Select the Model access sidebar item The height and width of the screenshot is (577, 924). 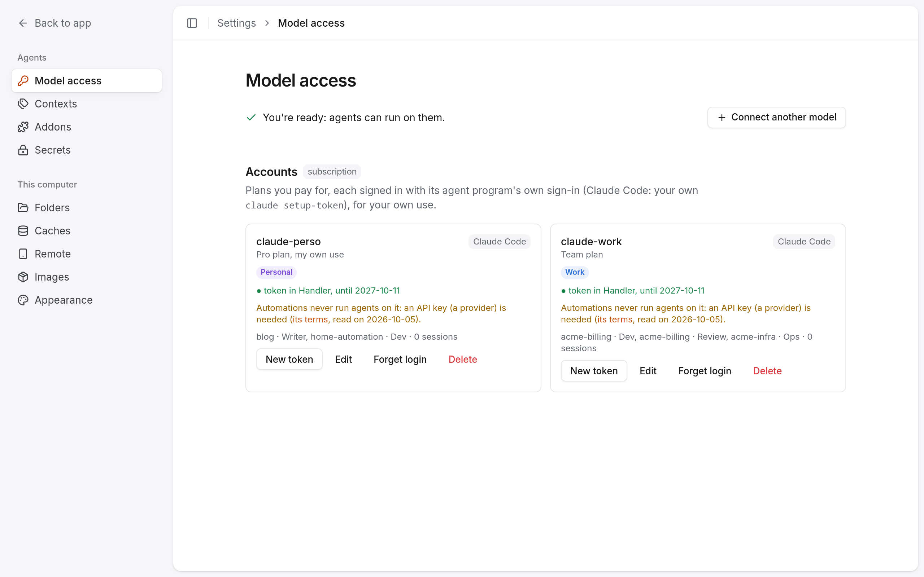pos(87,81)
